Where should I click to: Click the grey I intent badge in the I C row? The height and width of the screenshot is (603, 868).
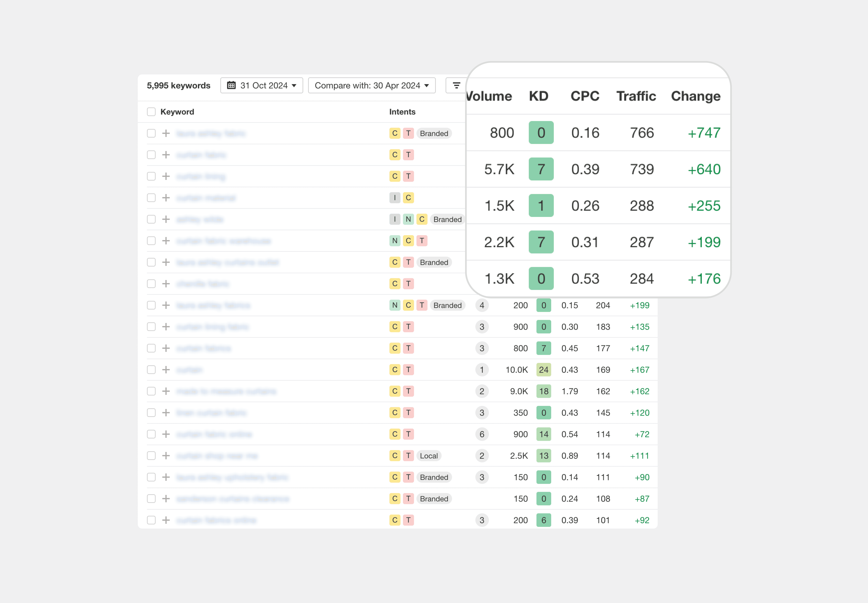[395, 198]
